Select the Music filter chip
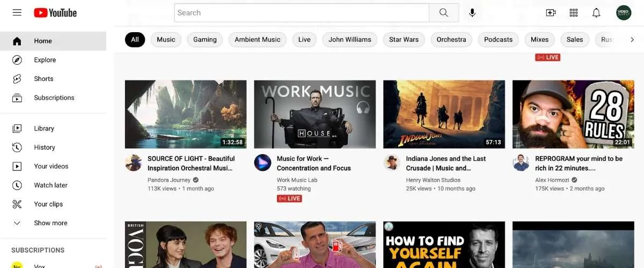644x268 pixels. point(166,40)
